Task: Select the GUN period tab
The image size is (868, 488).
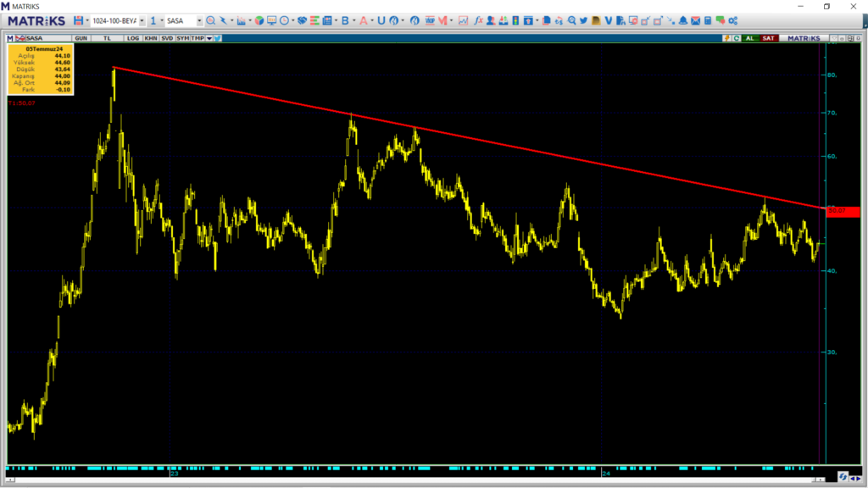Action: click(x=81, y=38)
